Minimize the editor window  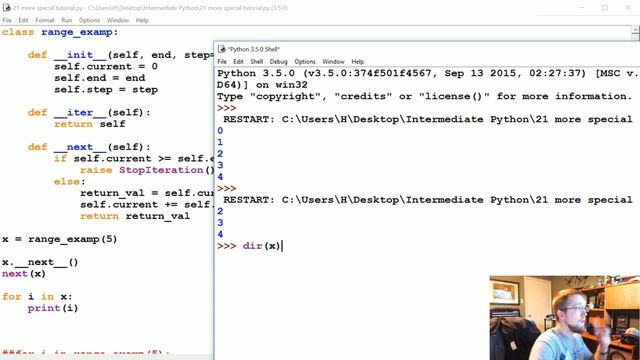pos(582,7)
